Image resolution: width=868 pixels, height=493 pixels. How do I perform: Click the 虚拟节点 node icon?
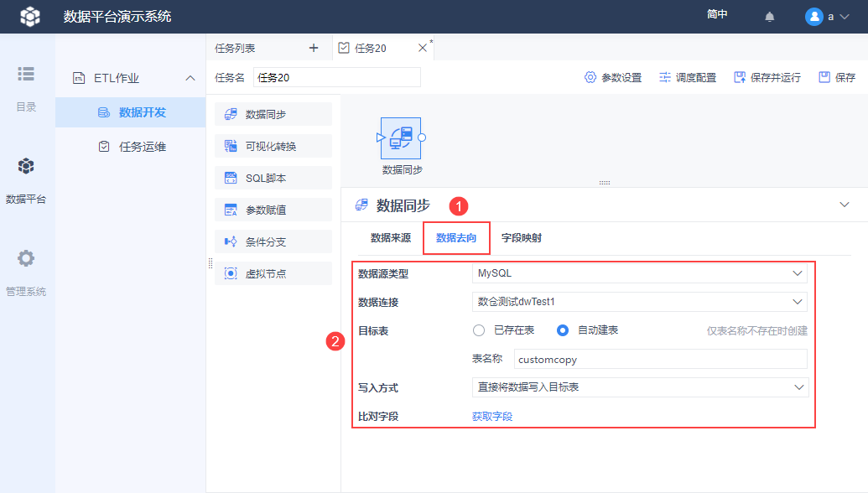[231, 273]
